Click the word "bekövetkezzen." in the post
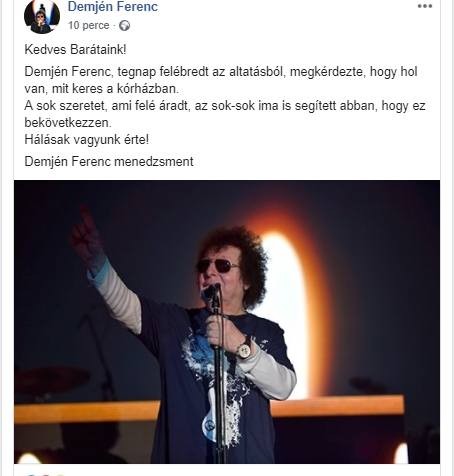 pos(68,122)
